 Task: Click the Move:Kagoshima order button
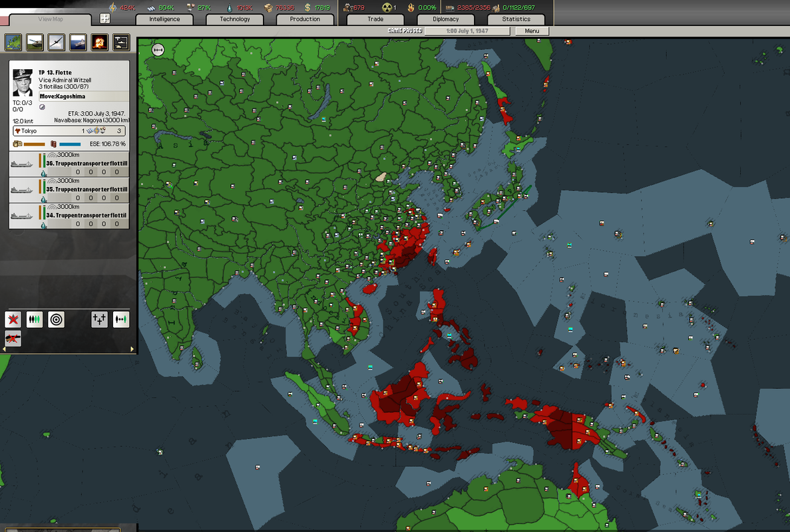coord(84,96)
